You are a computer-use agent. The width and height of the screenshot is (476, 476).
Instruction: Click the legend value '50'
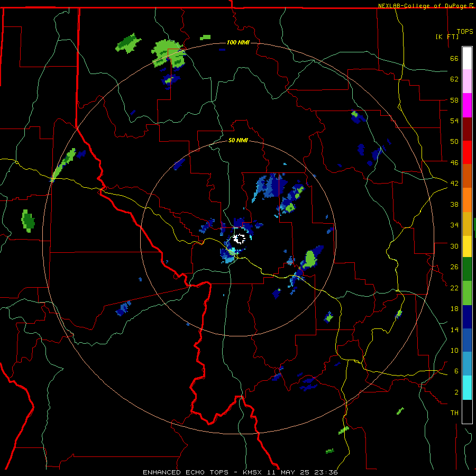tap(454, 142)
